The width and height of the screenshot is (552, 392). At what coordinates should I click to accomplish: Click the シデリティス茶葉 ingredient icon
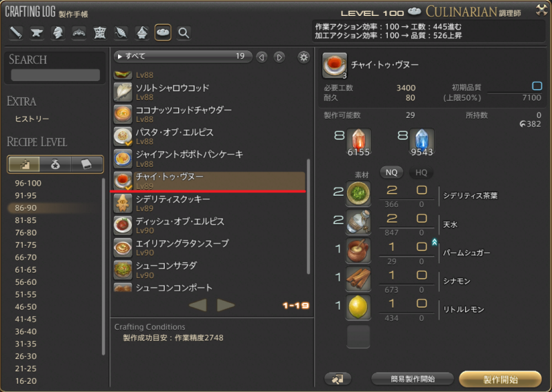358,193
